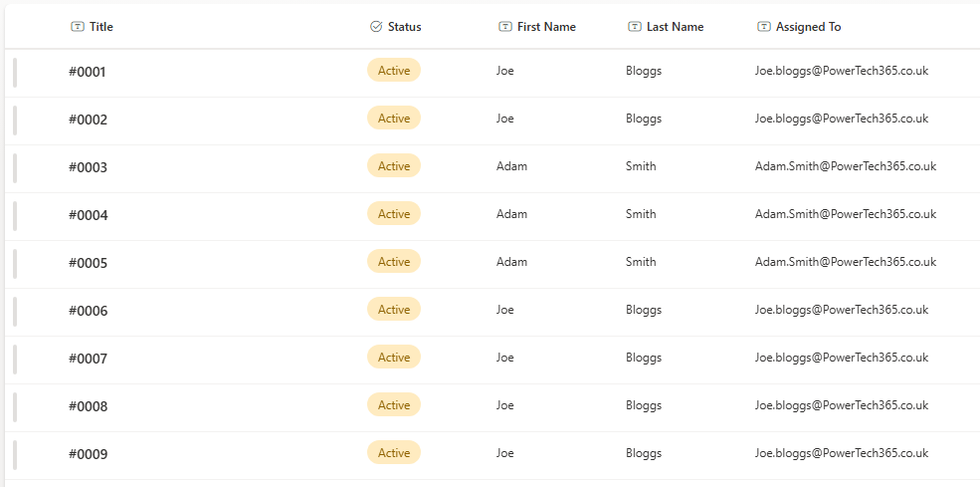Click the text-type icon beside Title header

[78, 27]
